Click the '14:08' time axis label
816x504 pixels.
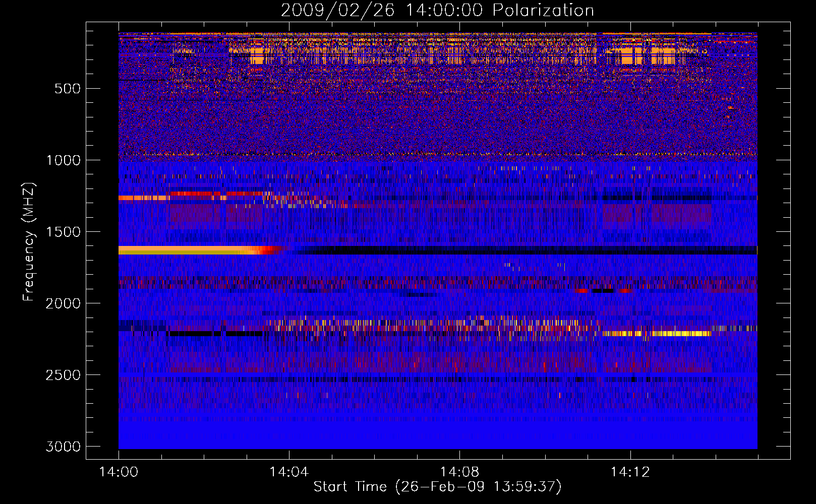(x=459, y=472)
